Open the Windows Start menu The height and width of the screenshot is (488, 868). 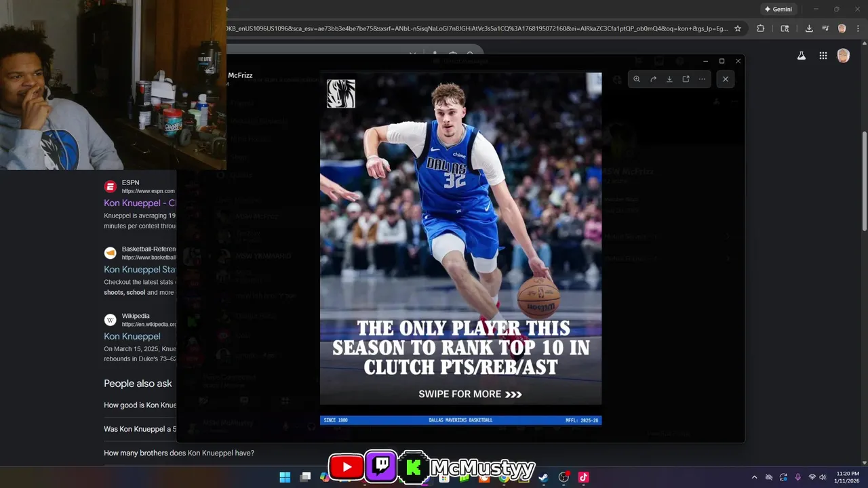click(285, 477)
